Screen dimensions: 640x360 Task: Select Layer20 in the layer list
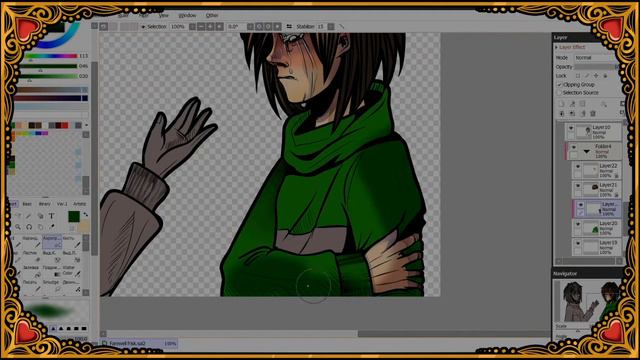597,229
